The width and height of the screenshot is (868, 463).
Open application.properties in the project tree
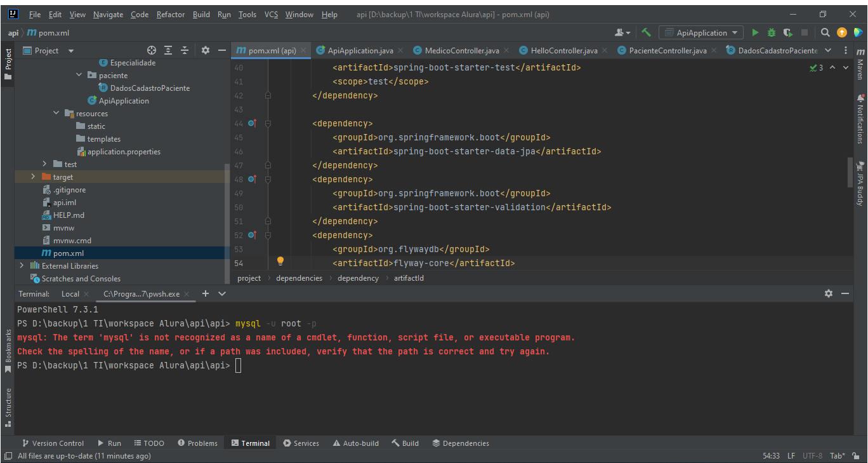click(124, 152)
